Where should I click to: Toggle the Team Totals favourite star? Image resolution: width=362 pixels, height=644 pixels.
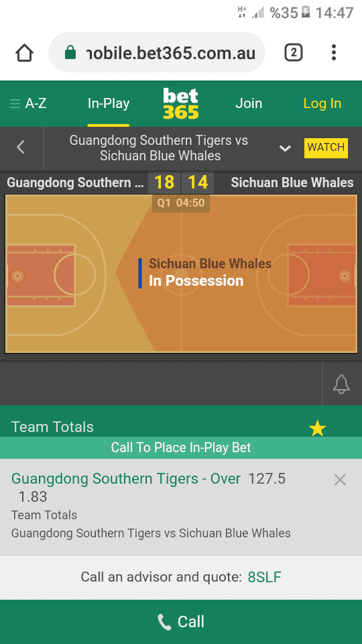[317, 429]
